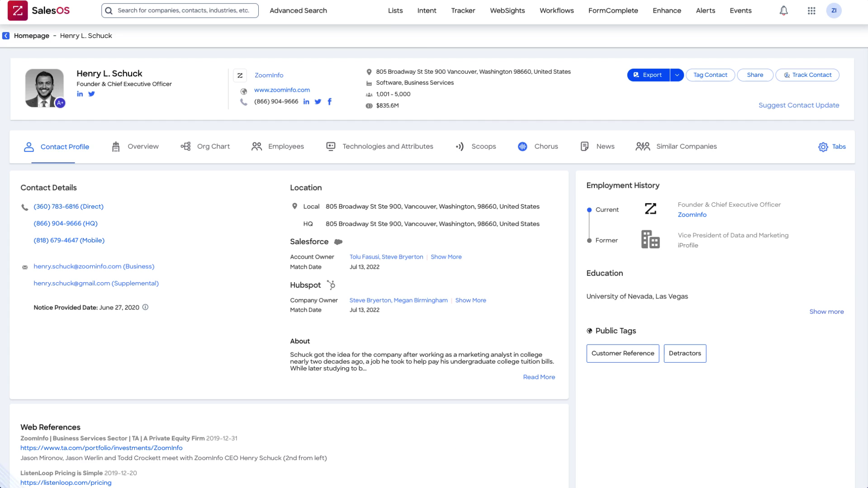Viewport: 868px width, 488px height.
Task: Click the business email henry.schuck@zoominfo.com
Action: (x=94, y=266)
